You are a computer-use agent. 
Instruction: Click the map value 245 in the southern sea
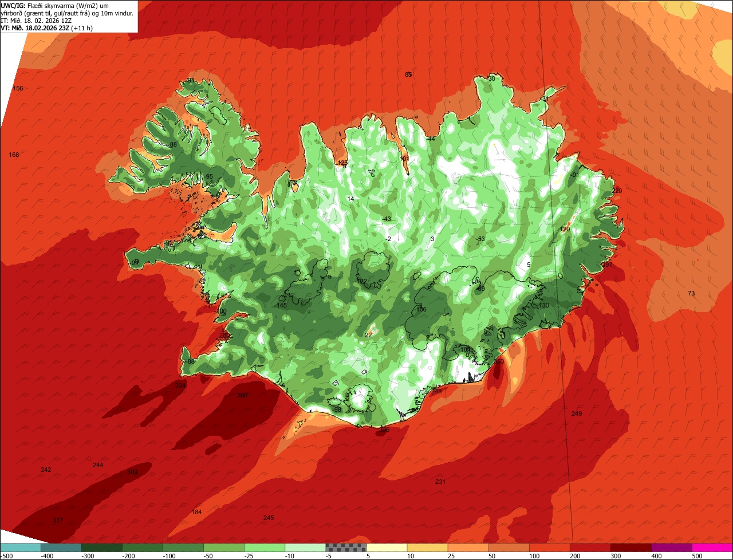[269, 518]
